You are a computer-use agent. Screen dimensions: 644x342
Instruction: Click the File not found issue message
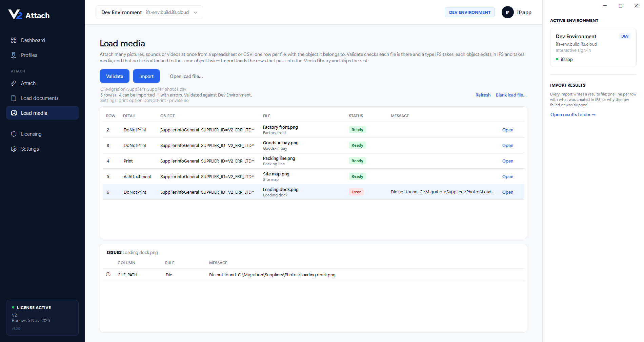point(272,275)
